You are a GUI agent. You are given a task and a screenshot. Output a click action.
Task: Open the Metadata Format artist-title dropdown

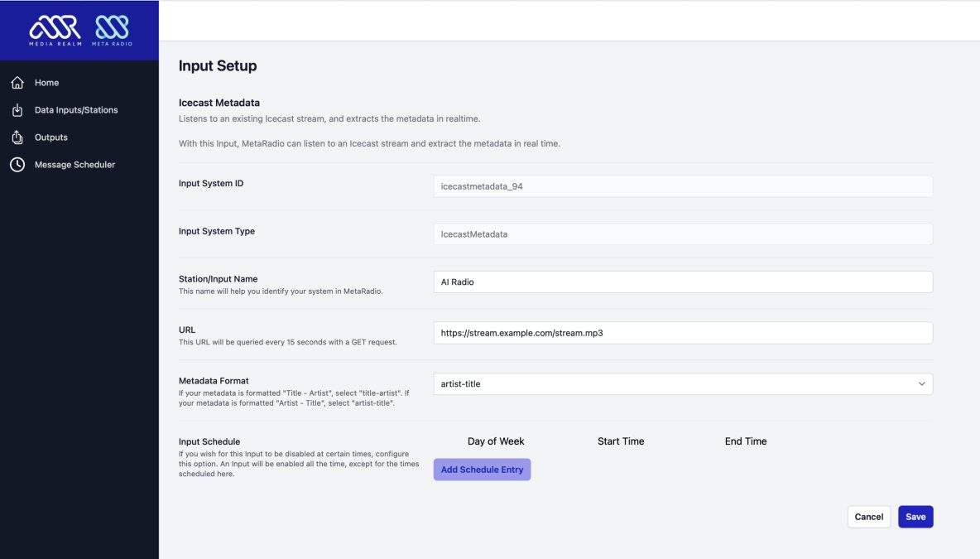(670, 384)
